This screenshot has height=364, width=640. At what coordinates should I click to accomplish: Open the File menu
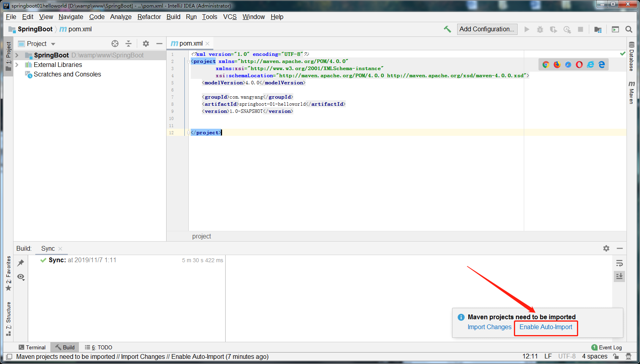pos(11,17)
